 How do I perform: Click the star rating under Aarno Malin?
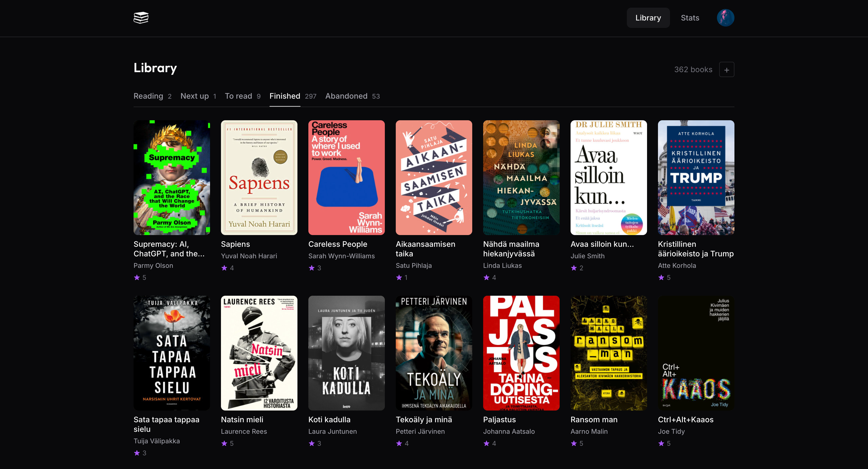click(x=577, y=443)
